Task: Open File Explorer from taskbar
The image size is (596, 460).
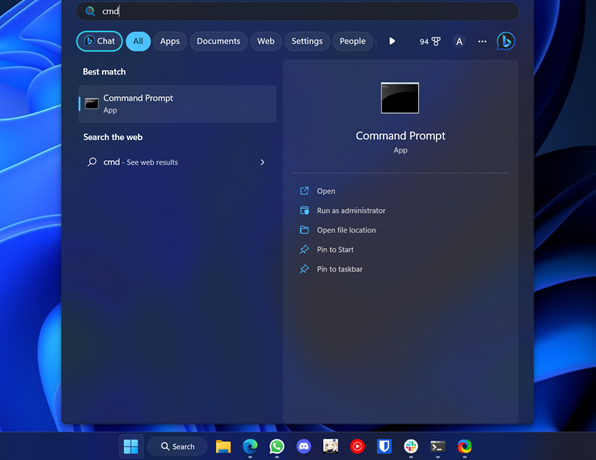Action: click(223, 446)
